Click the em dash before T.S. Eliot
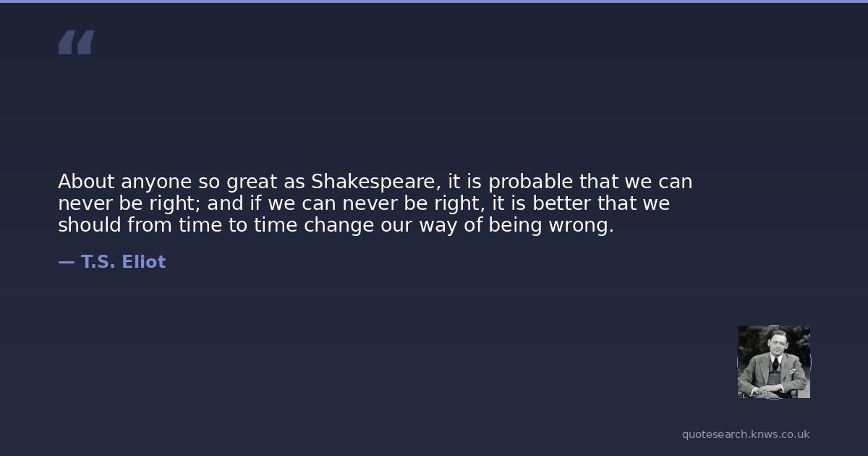The width and height of the screenshot is (868, 456). (66, 262)
